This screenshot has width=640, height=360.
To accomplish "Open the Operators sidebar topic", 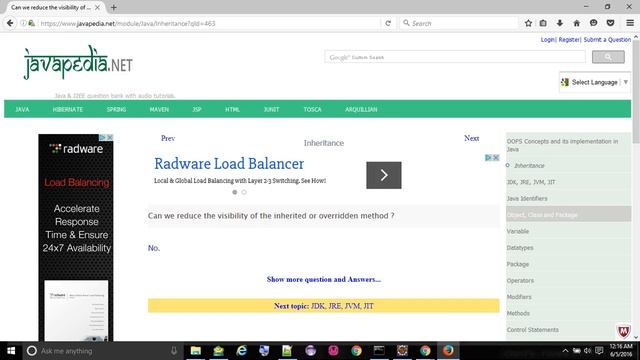I will point(520,280).
